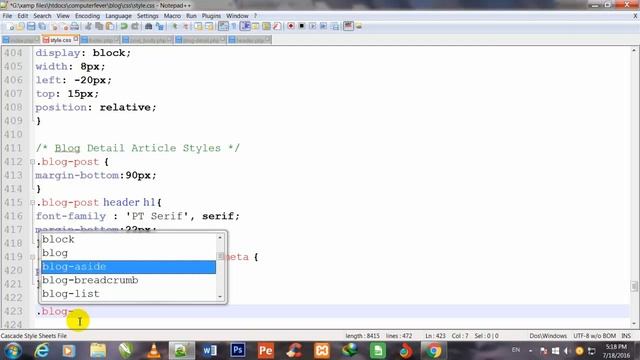Click editor scrollbar down arrow

point(634,324)
